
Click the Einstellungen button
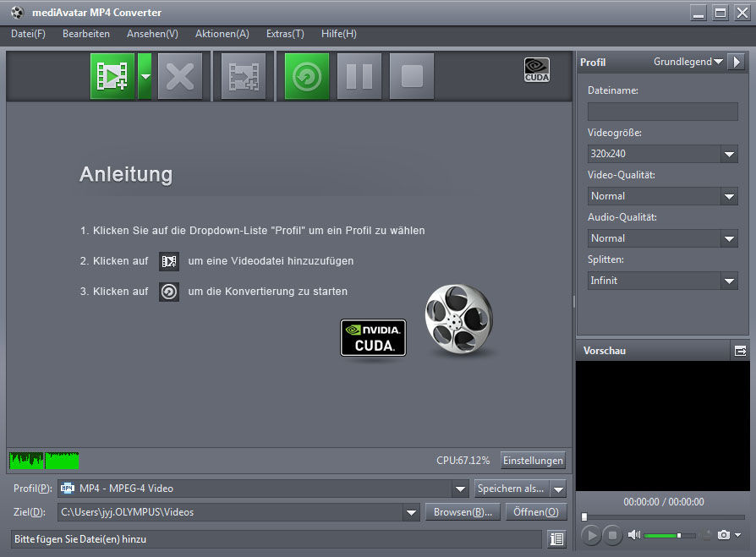[x=533, y=461]
